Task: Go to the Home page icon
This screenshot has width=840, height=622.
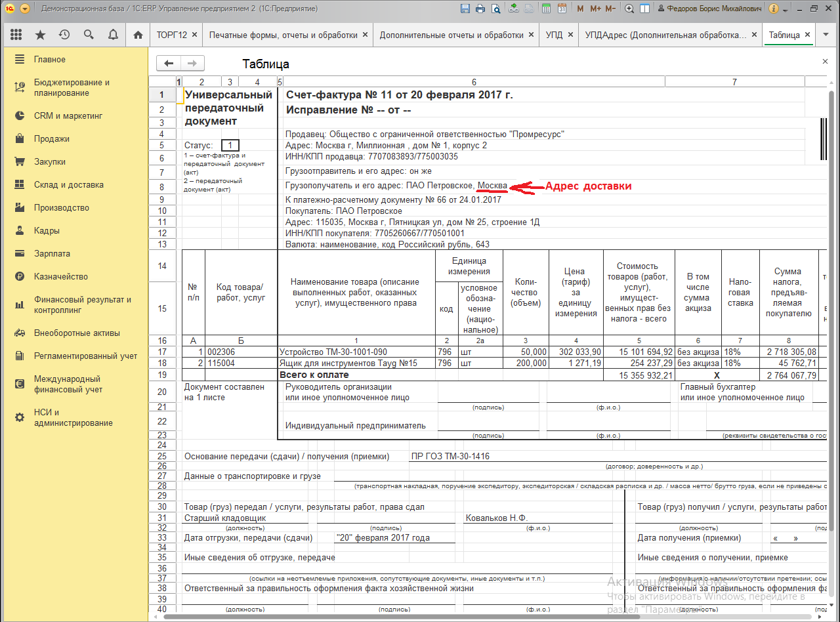Action: pyautogui.click(x=138, y=35)
